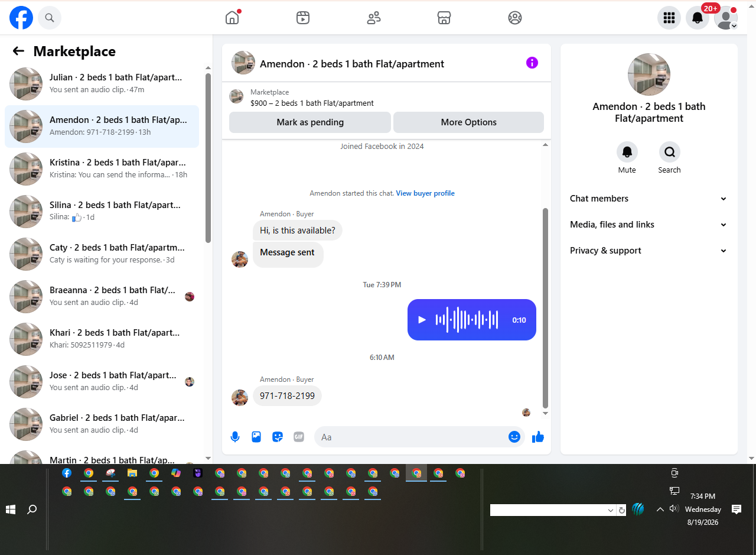Open Silina's conversation
Viewport: 756px width, 555px height.
tap(102, 212)
